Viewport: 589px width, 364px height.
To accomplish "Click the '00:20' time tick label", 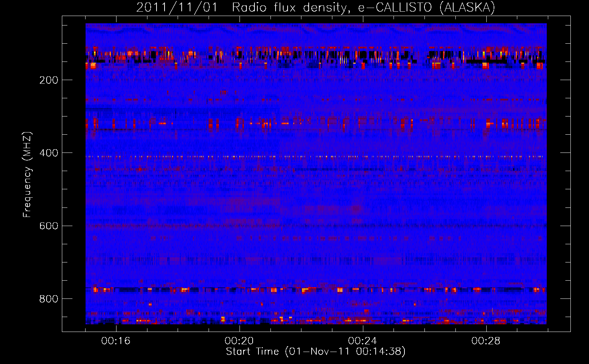I will click(239, 341).
